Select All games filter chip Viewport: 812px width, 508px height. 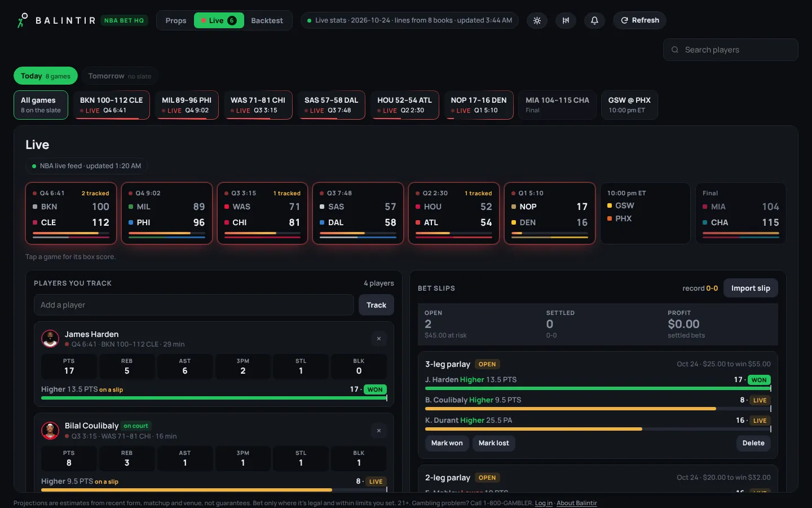coord(41,105)
